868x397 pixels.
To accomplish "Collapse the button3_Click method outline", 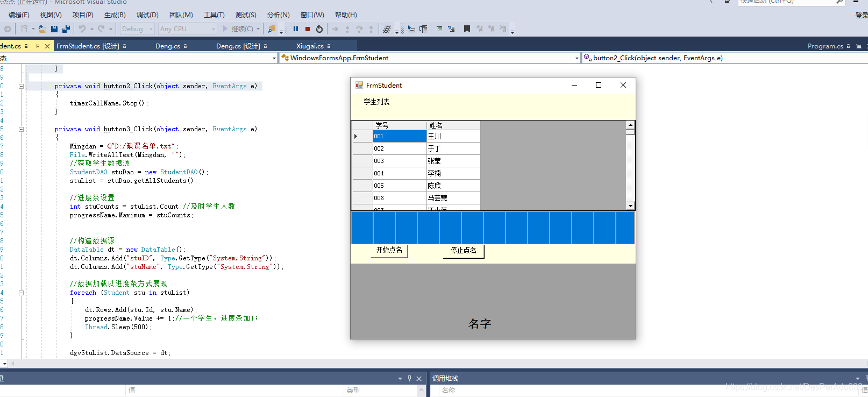I will 21,129.
